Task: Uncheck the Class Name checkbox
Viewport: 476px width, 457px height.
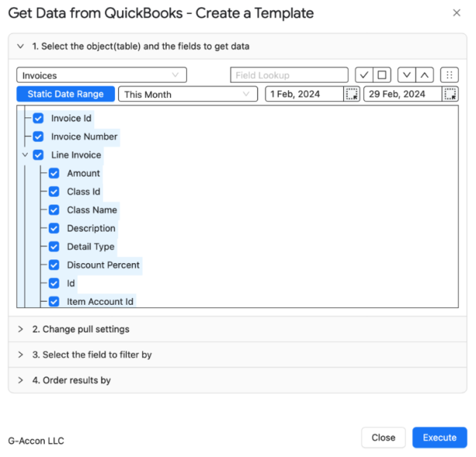Action: tap(54, 210)
